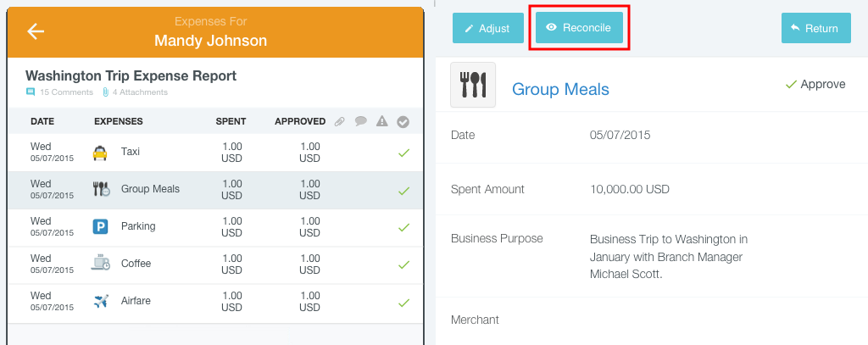The image size is (868, 345).
Task: Toggle the green checkmark on Taxi row
Action: coord(404,153)
